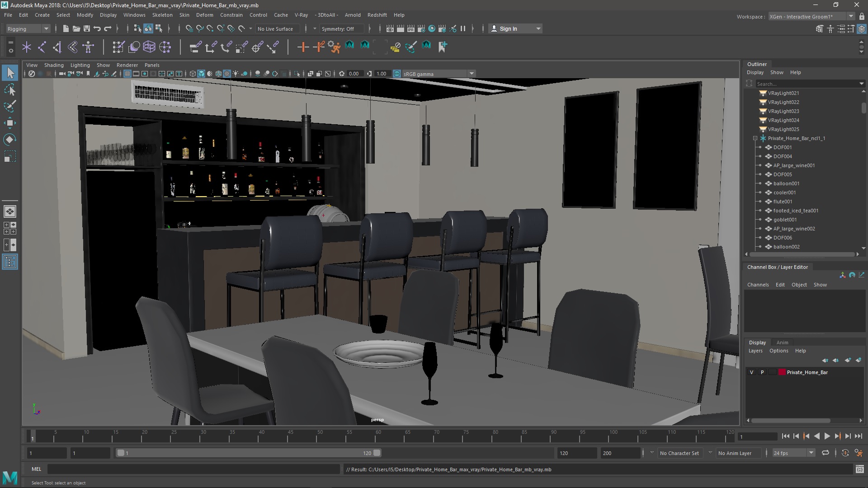
Task: Click the red Private_Home_Bar layer color swatch
Action: click(782, 372)
